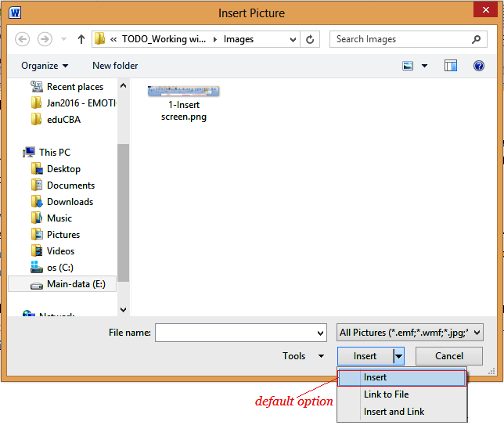This screenshot has height=425, width=504.
Task: Click the main Insert button
Action: pyautogui.click(x=365, y=356)
